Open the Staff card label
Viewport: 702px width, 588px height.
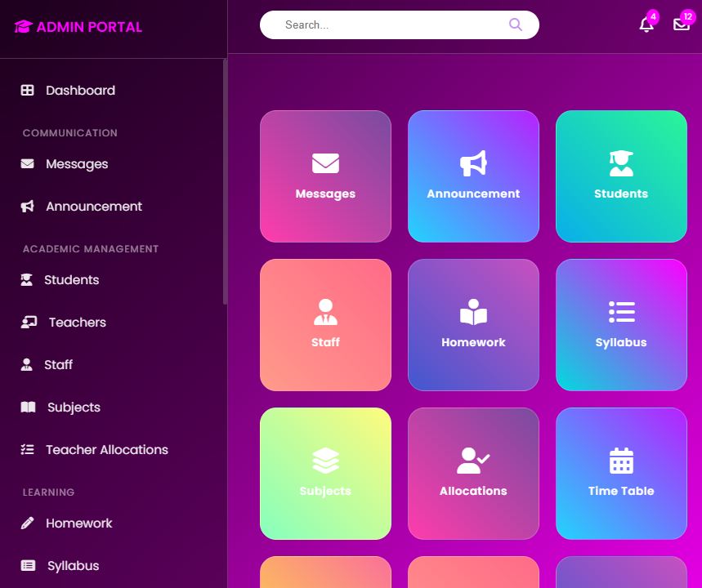(x=325, y=342)
